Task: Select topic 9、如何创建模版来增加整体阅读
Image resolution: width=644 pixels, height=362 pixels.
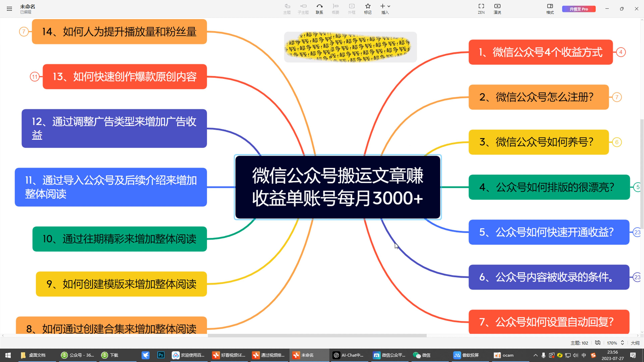Action: 121,284
